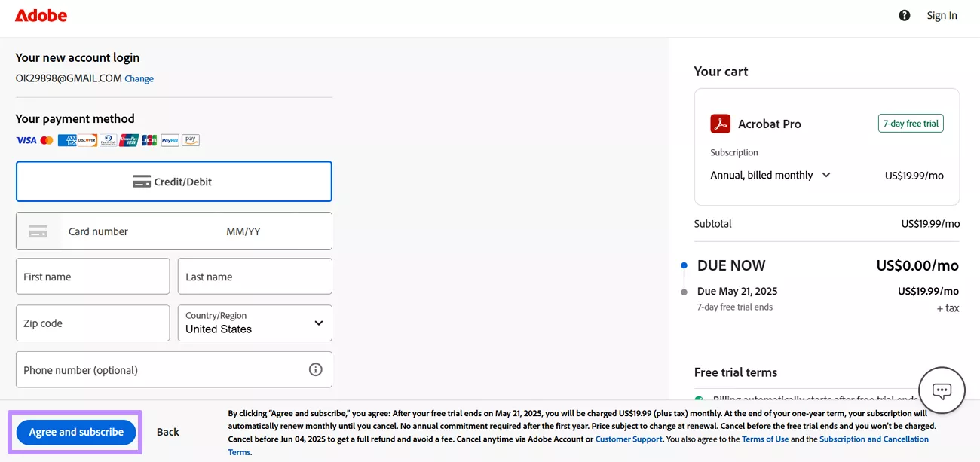Select the Mastercard payment icon
This screenshot has height=462, width=980.
click(x=47, y=140)
